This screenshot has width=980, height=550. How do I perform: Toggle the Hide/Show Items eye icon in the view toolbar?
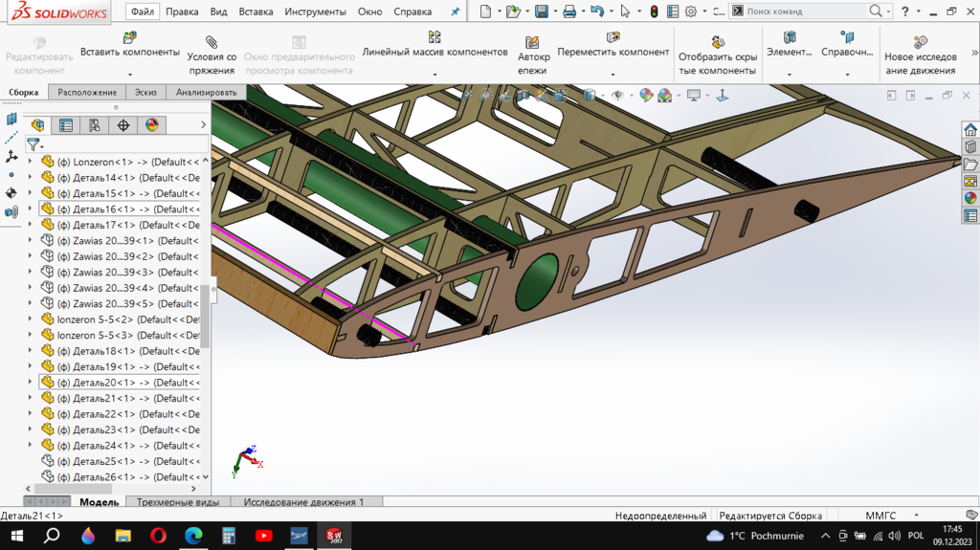(x=617, y=96)
